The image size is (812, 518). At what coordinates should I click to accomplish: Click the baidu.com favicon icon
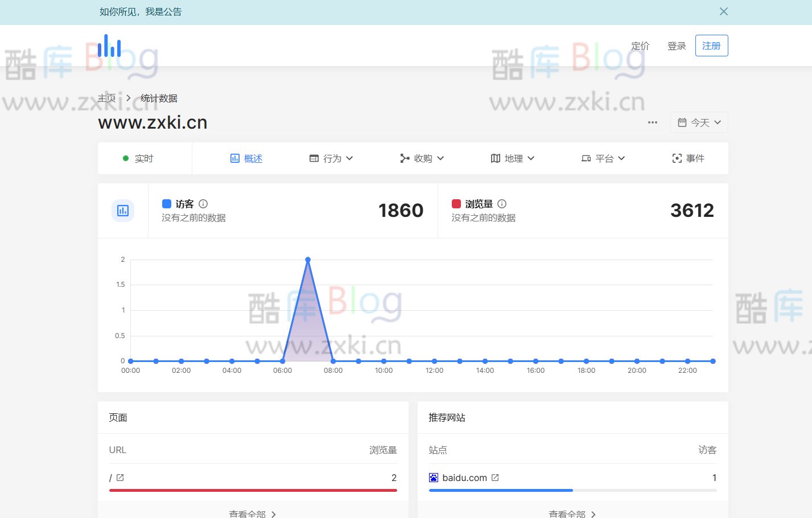[433, 478]
